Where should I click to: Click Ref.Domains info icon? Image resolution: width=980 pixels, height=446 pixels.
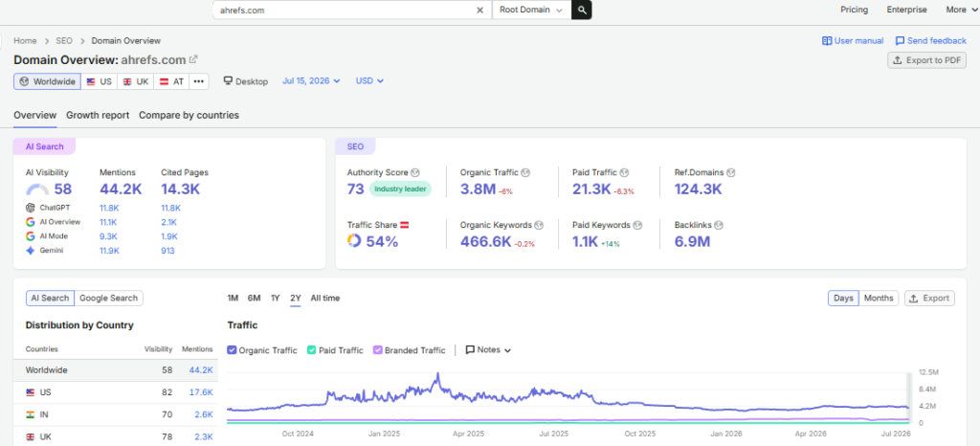[730, 172]
